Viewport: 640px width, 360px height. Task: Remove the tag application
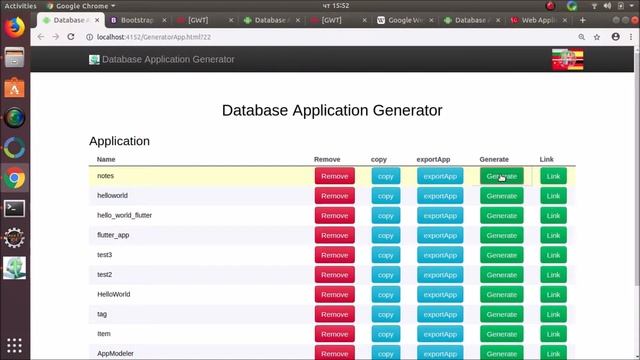point(335,314)
